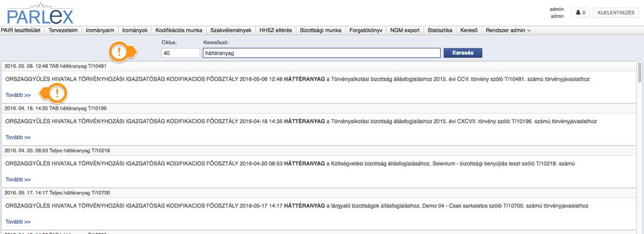Open Tovább link for T/10218 result
This screenshot has width=644, height=234.
tap(18, 180)
